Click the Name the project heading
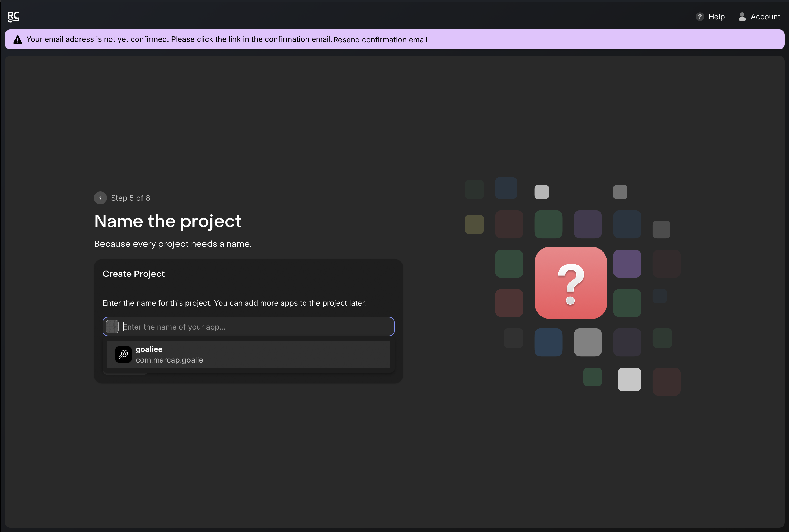 167,221
